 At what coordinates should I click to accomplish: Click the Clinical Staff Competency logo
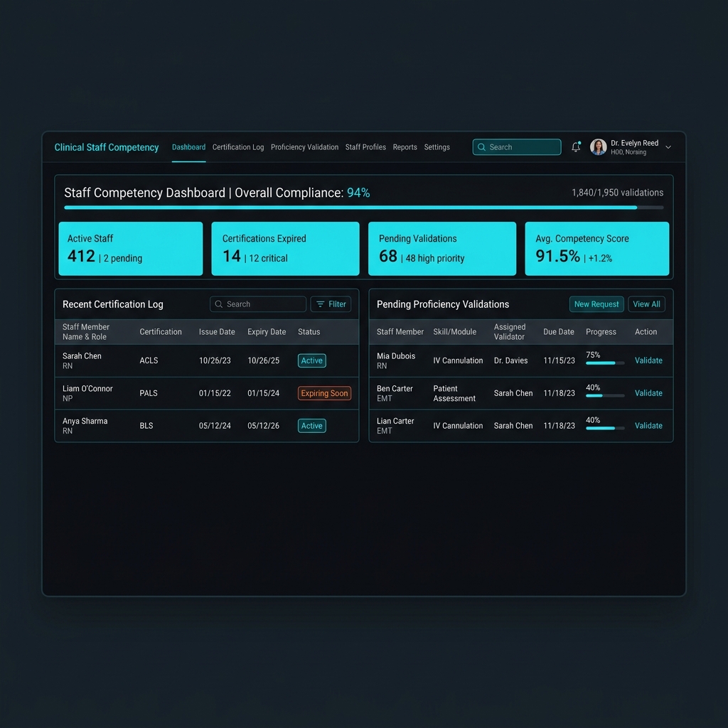click(x=107, y=147)
